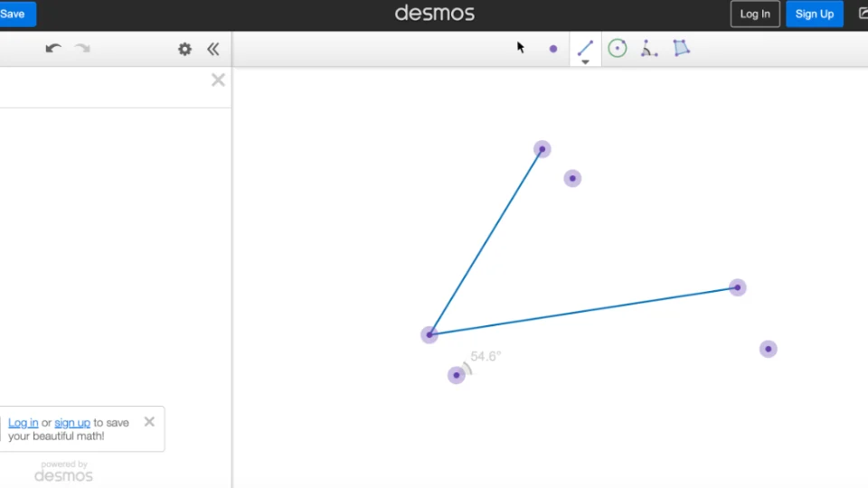Collapse the expression list panel
Image resolution: width=868 pixels, height=488 pixels.
[213, 49]
